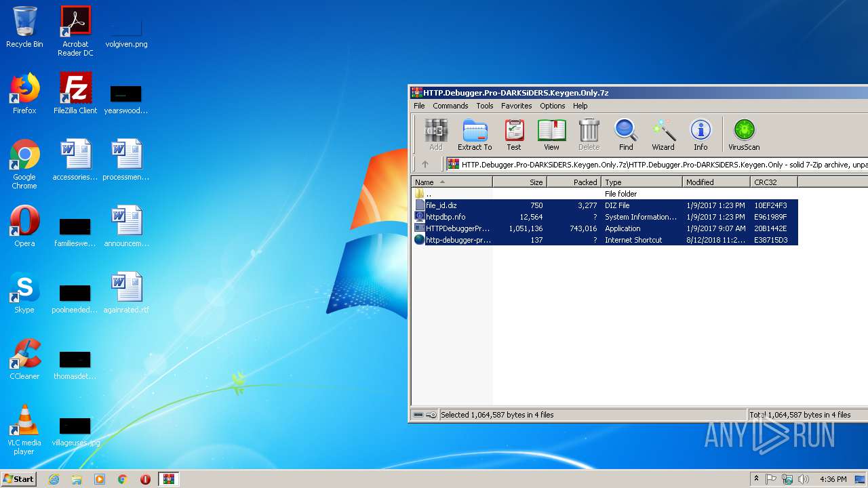Open the File menu
The height and width of the screenshot is (488, 868).
point(419,106)
